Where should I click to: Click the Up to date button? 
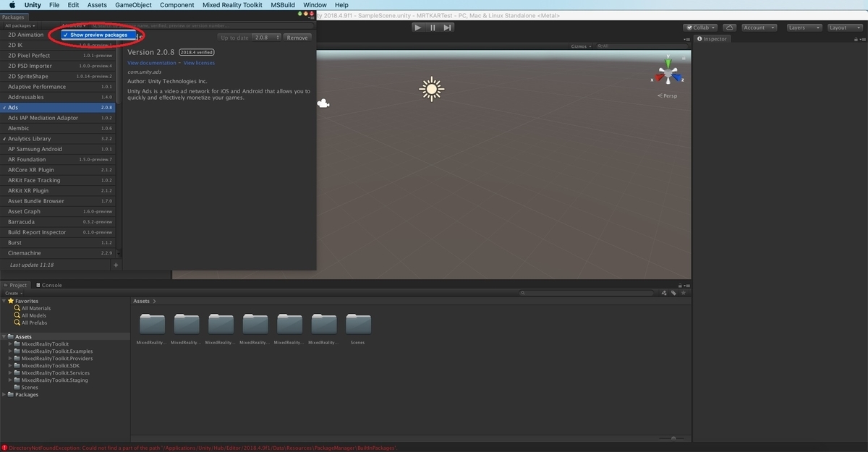coord(234,38)
